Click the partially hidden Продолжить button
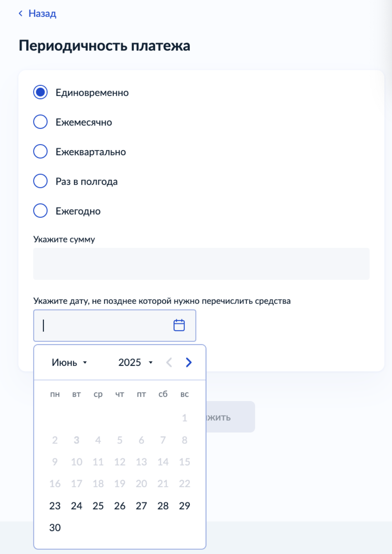This screenshot has height=554, width=392. (231, 417)
